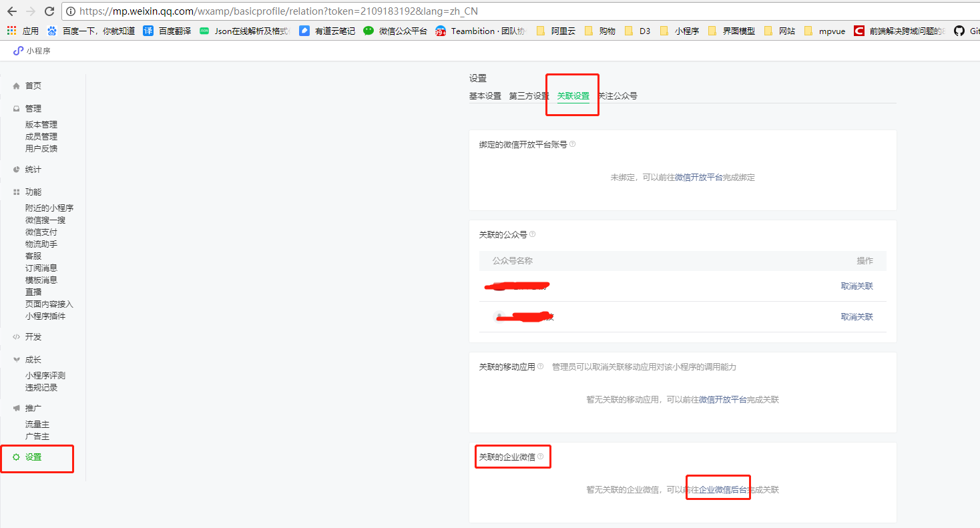Open 成长 section in sidebar
This screenshot has width=980, height=528.
[33, 360]
